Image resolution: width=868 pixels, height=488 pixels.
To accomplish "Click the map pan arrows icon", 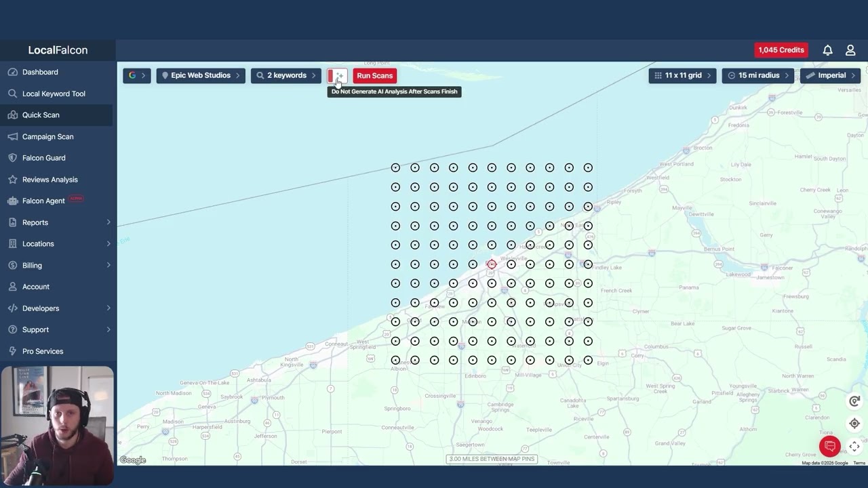I will (x=854, y=446).
